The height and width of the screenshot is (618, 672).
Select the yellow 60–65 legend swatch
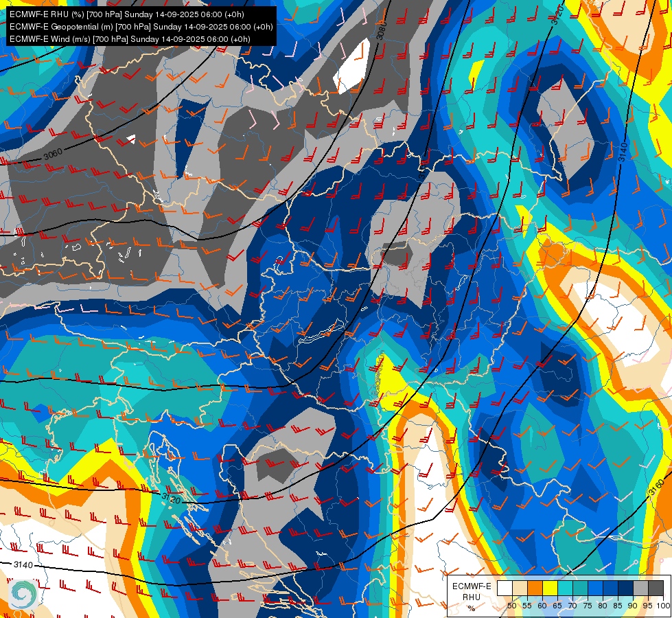tap(550, 588)
